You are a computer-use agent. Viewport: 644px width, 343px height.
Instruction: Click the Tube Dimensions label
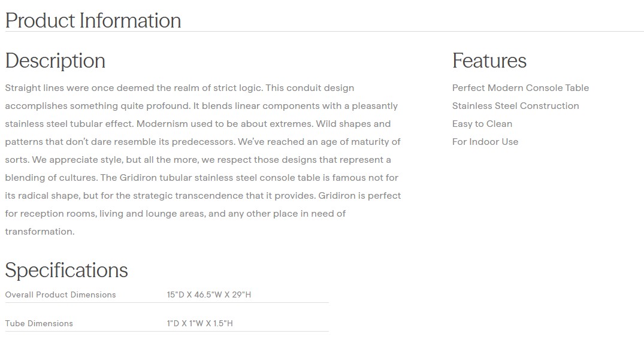[x=39, y=323]
